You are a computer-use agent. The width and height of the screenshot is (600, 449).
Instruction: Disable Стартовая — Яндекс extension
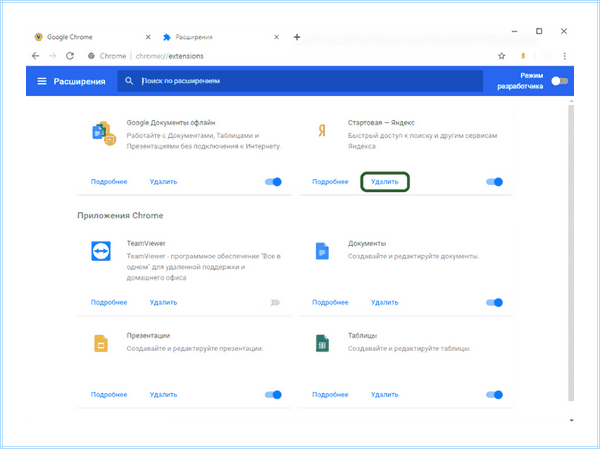[x=494, y=181]
